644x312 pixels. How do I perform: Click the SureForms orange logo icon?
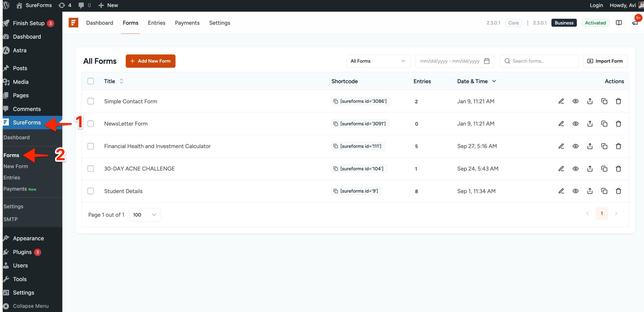[73, 23]
